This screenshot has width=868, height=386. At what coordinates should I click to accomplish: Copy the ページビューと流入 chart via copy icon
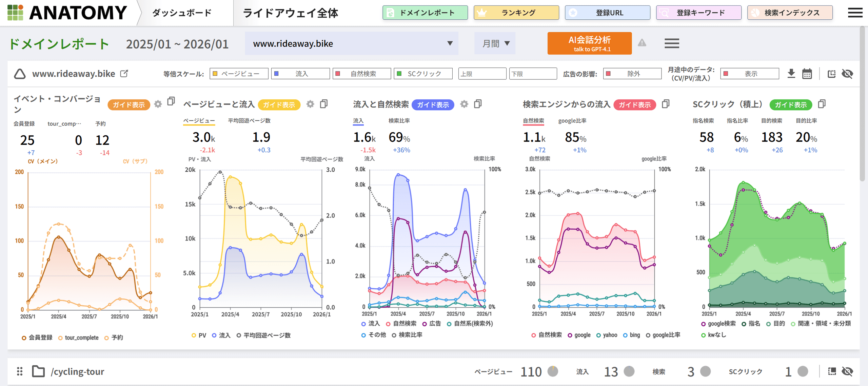(324, 104)
